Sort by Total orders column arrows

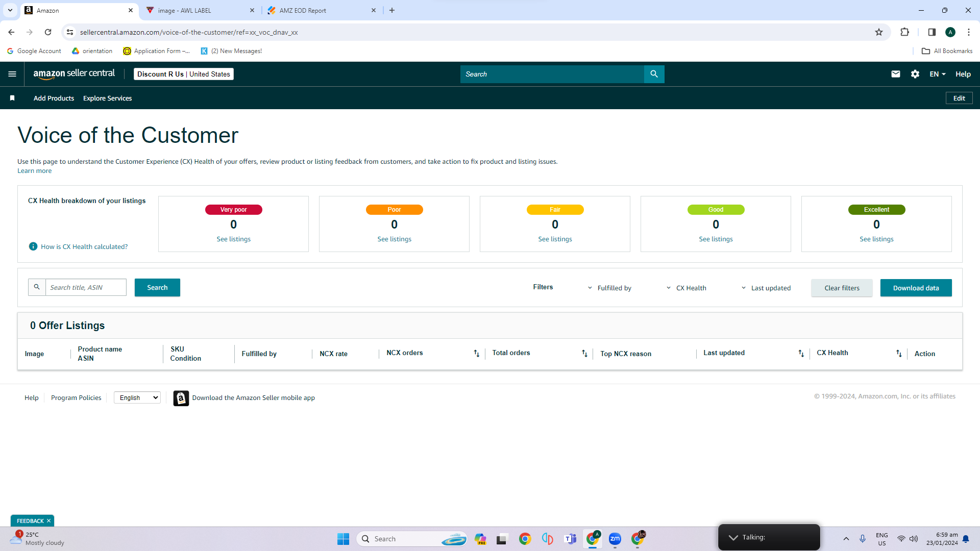click(x=584, y=354)
